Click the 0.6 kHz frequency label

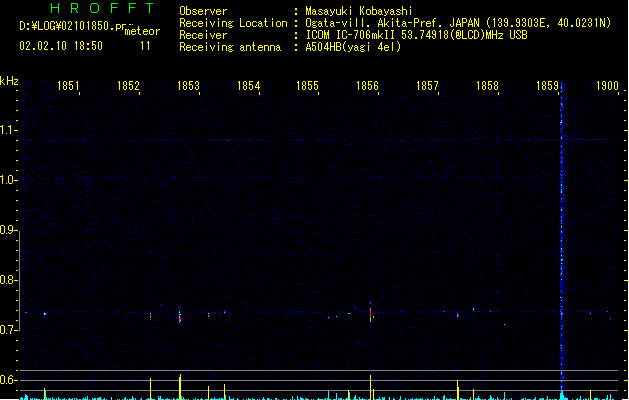[x=8, y=380]
